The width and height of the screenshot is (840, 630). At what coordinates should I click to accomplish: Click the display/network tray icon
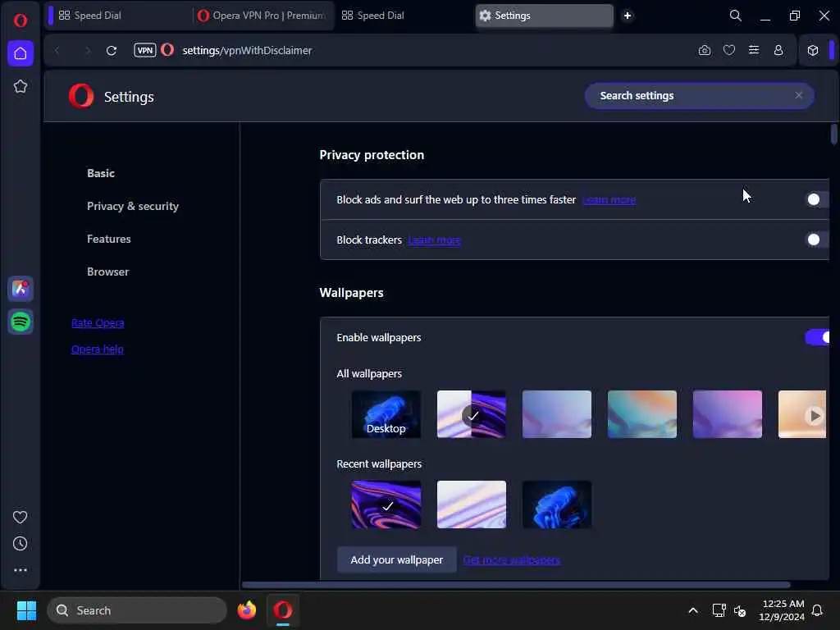tap(719, 610)
